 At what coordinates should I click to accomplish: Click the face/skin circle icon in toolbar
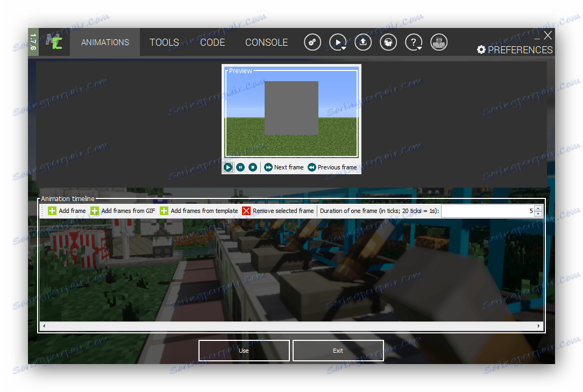click(388, 42)
